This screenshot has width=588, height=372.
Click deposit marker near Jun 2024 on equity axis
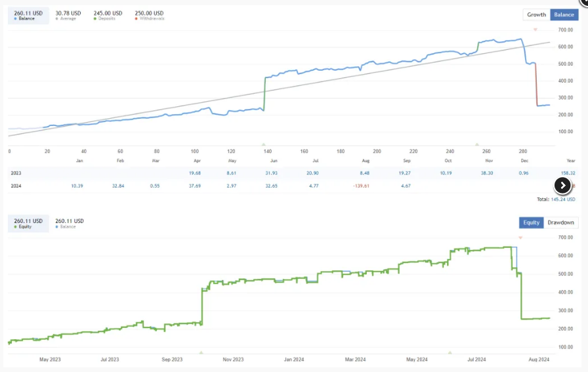[450, 352]
